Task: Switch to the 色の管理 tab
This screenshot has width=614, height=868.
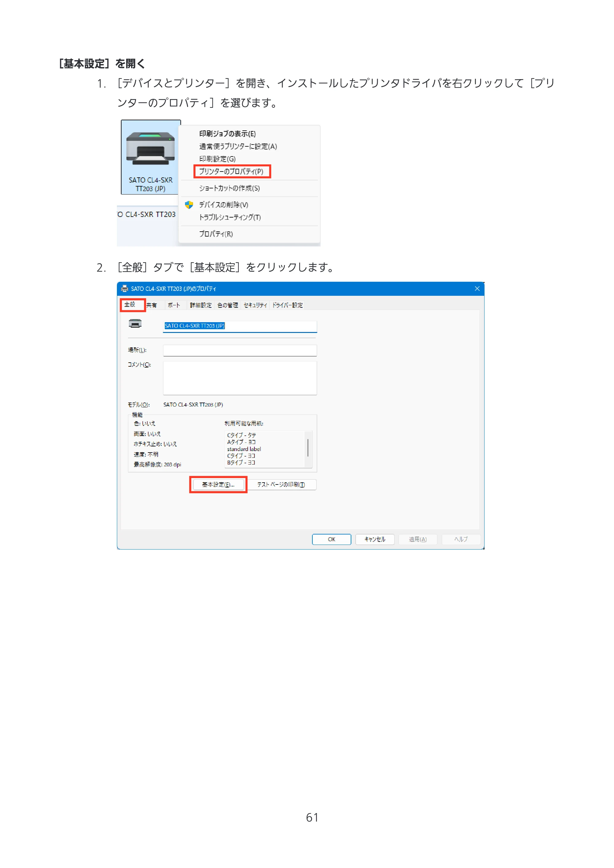Action: click(228, 305)
